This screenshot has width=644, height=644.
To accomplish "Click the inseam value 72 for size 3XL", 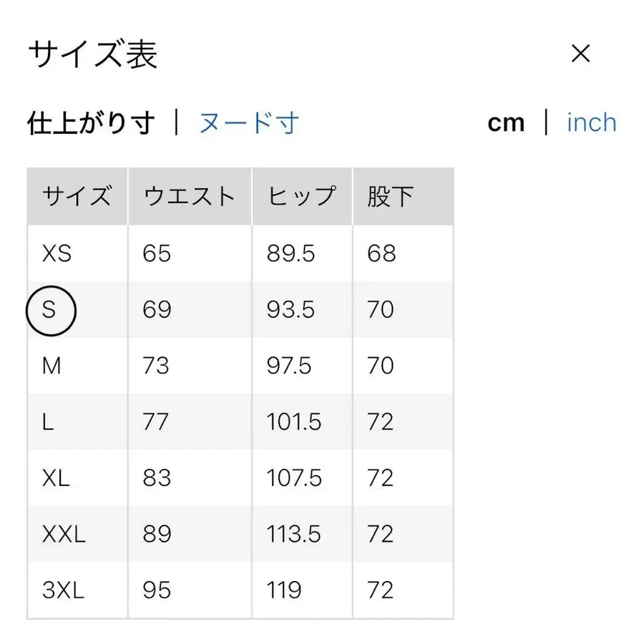I will click(x=380, y=590).
